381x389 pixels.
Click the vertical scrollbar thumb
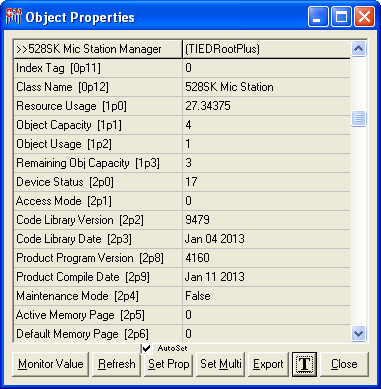tap(358, 118)
